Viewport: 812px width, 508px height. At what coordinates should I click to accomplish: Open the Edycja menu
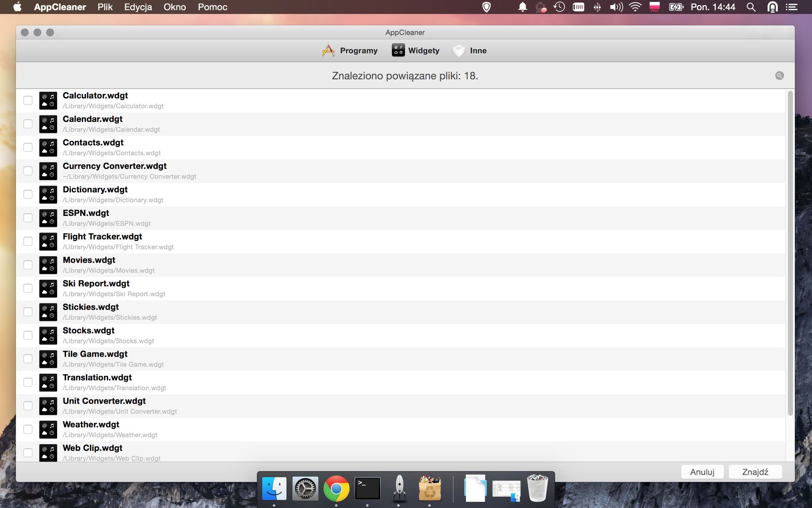(138, 7)
